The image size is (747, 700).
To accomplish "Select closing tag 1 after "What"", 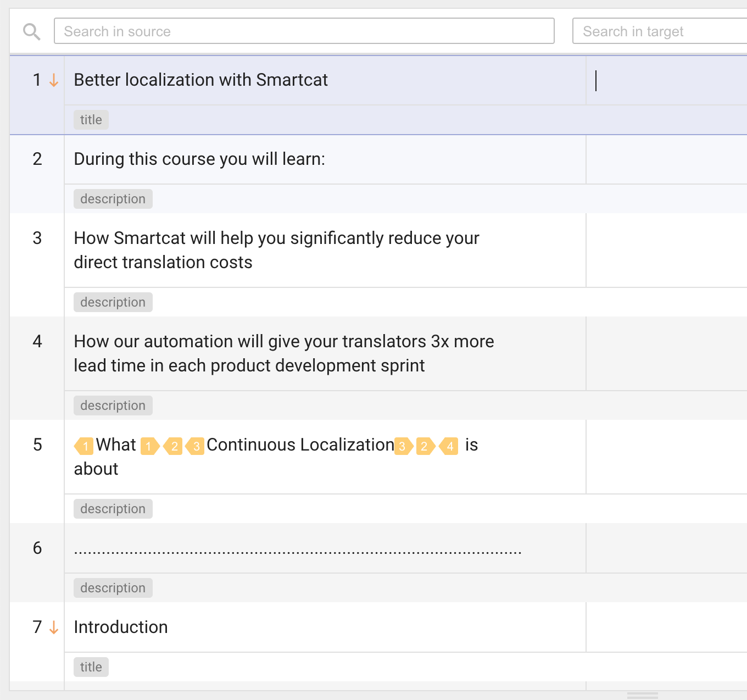I will (x=149, y=446).
